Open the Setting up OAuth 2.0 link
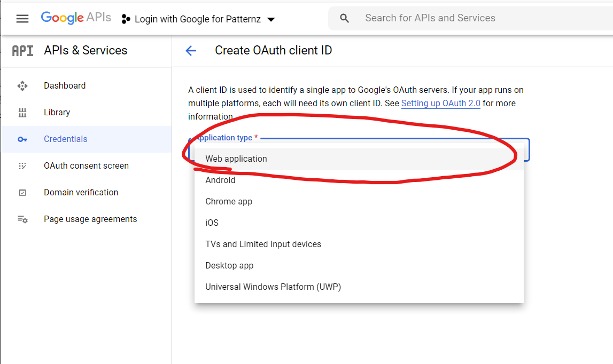This screenshot has height=364, width=613. [440, 104]
